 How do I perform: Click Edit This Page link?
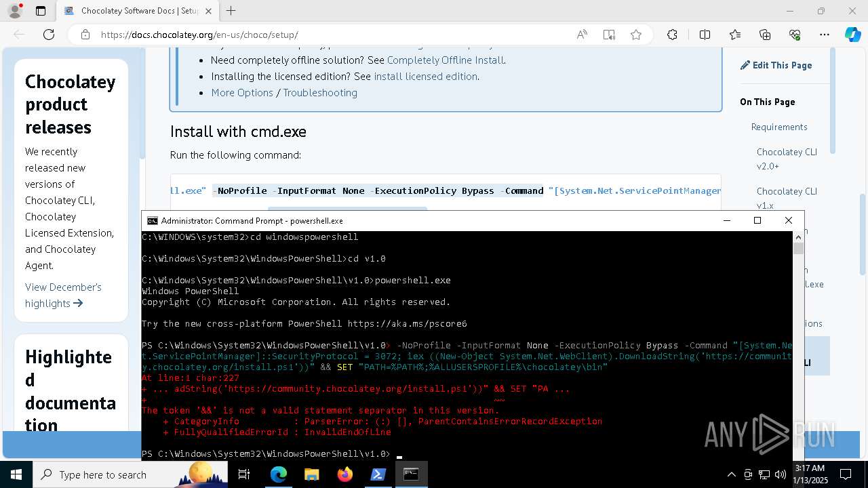(x=776, y=65)
